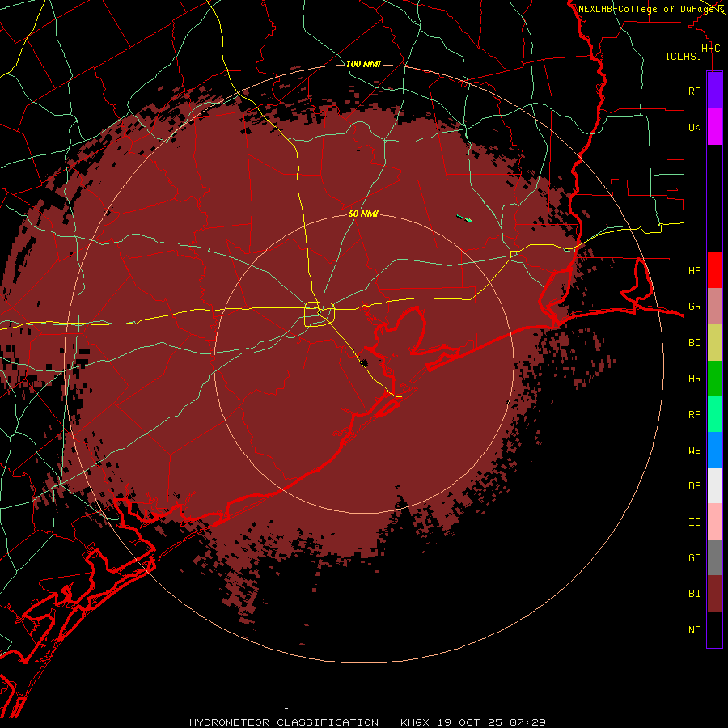Click the "HR" legend label
Screen dimensions: 728x728
[x=694, y=379]
